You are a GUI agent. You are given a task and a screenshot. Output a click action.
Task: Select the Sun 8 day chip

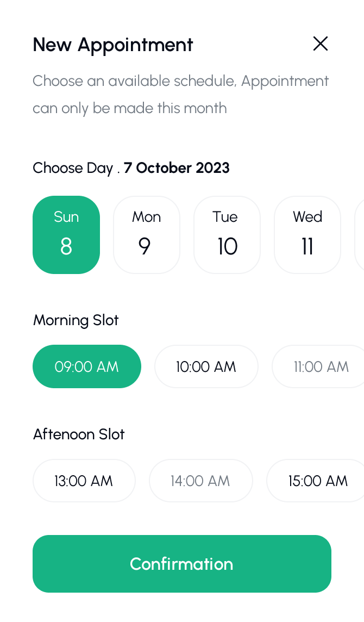pos(66,235)
